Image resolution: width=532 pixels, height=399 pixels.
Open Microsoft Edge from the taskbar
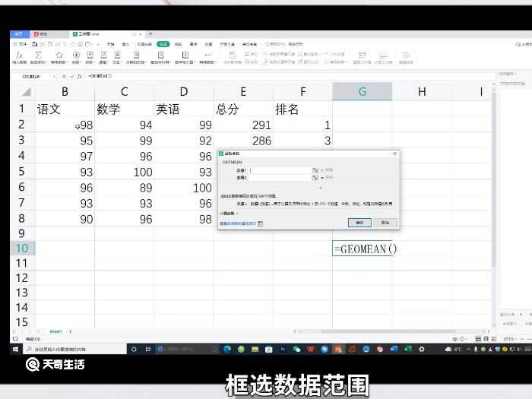coord(227,349)
